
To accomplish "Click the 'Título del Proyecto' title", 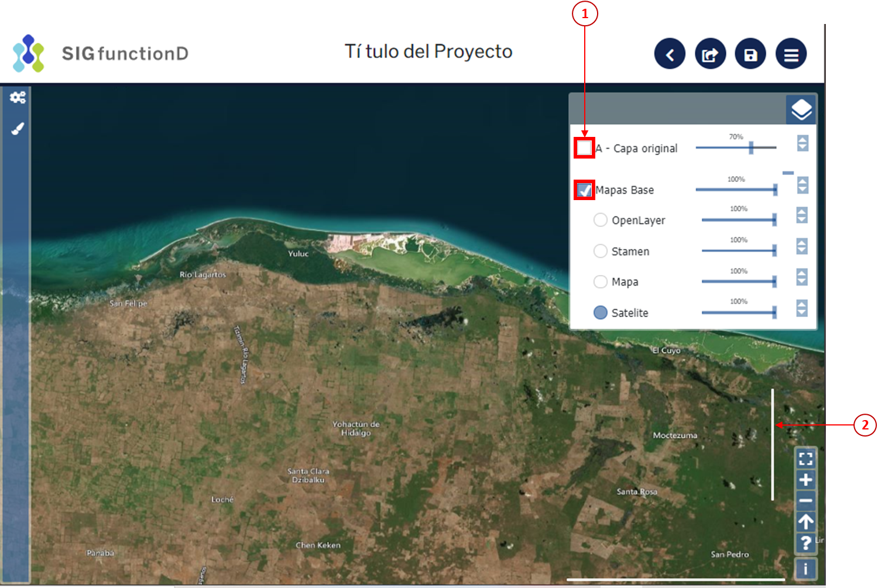I will coord(428,51).
